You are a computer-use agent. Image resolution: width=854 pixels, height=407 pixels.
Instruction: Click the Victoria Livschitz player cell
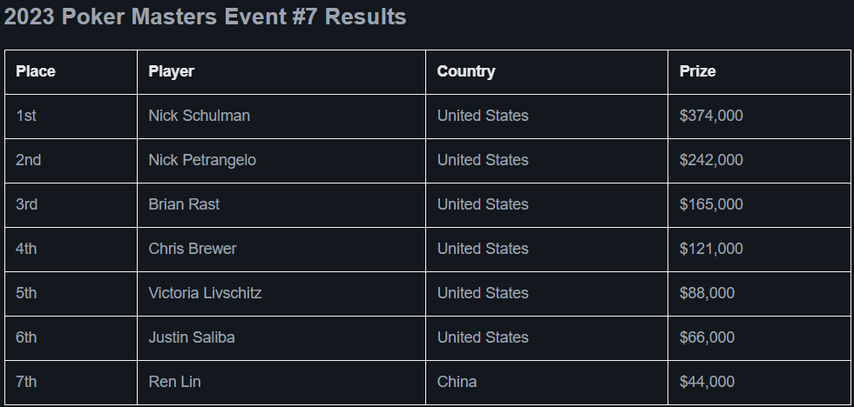coord(281,294)
